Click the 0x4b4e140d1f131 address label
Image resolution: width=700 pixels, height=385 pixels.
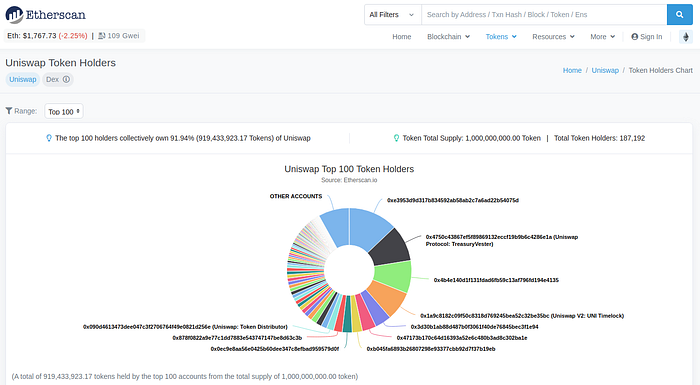point(496,280)
